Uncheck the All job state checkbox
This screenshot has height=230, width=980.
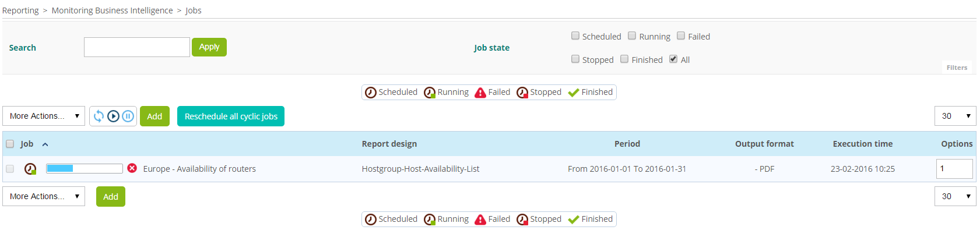point(673,59)
